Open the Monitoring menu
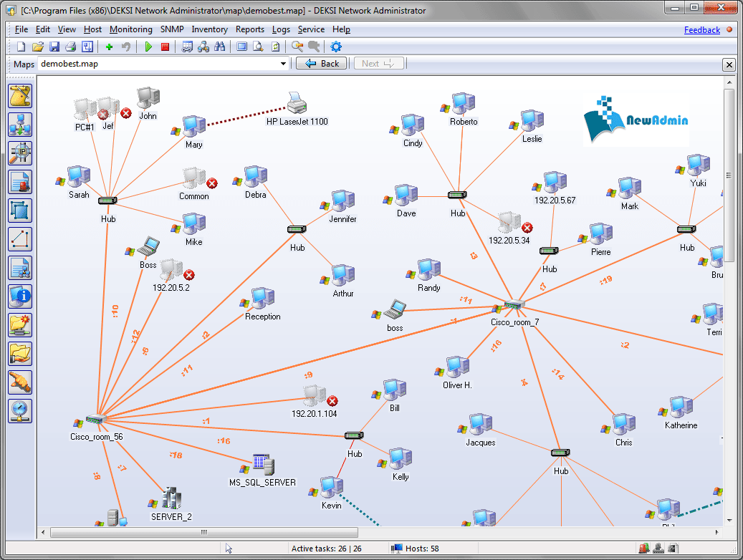This screenshot has width=743, height=560. click(130, 29)
